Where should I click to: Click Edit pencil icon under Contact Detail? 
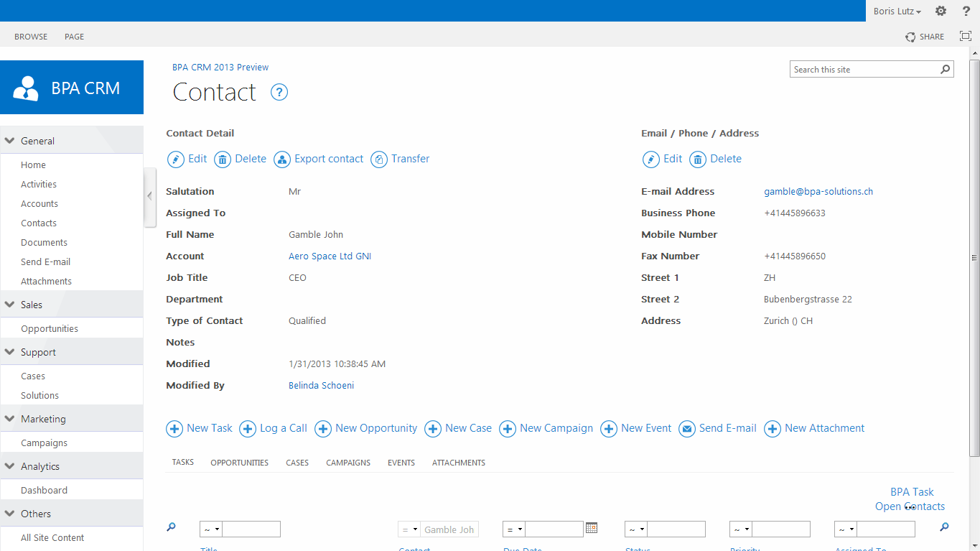pos(176,159)
